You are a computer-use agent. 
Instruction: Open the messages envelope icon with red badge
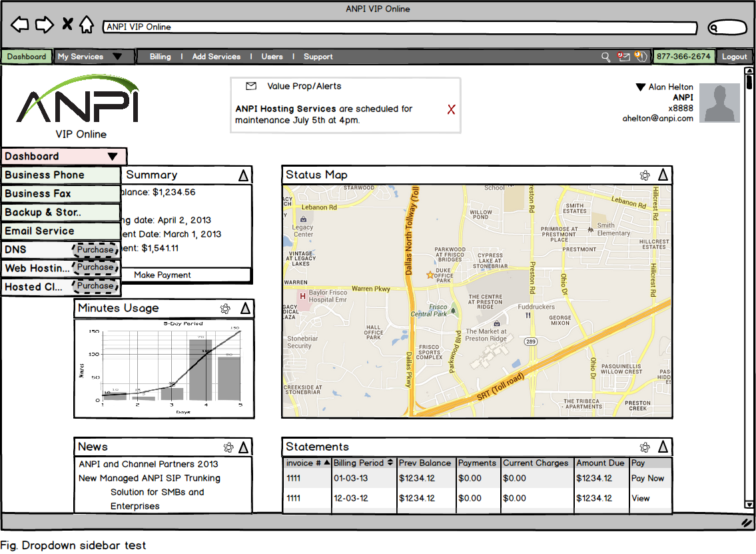[623, 57]
